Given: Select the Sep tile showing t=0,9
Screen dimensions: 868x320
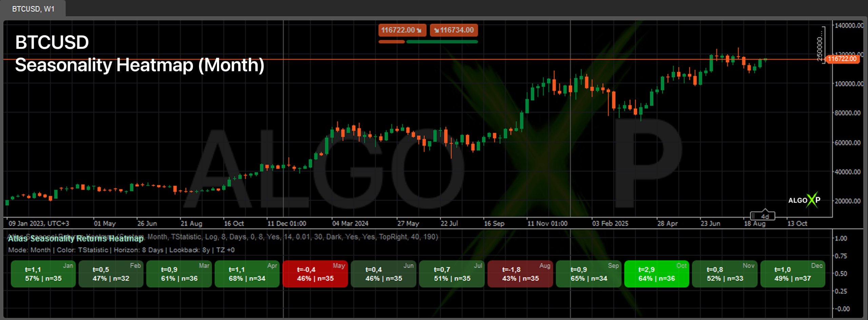Looking at the screenshot, I should coord(588,274).
